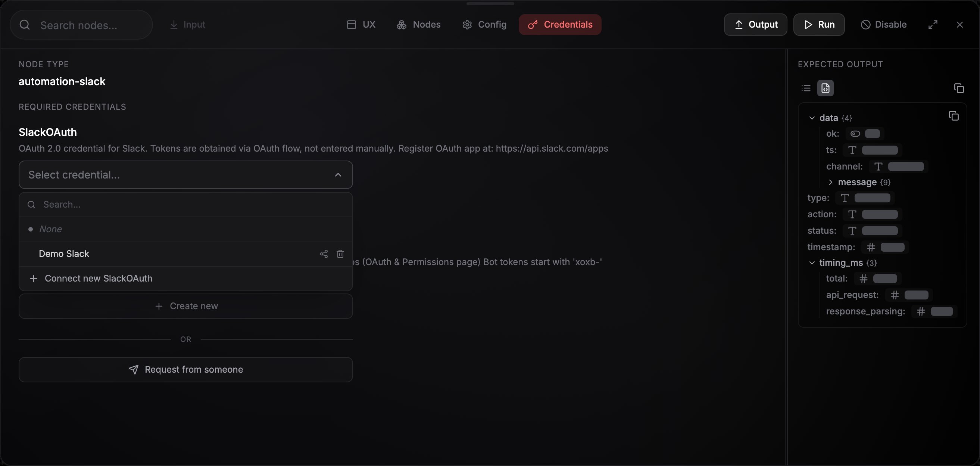Viewport: 980px width, 466px height.
Task: Open the Config tab
Action: 484,25
